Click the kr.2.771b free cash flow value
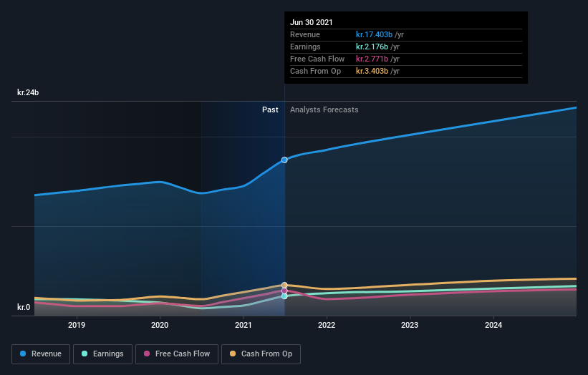This screenshot has height=375, width=588. pyautogui.click(x=372, y=59)
